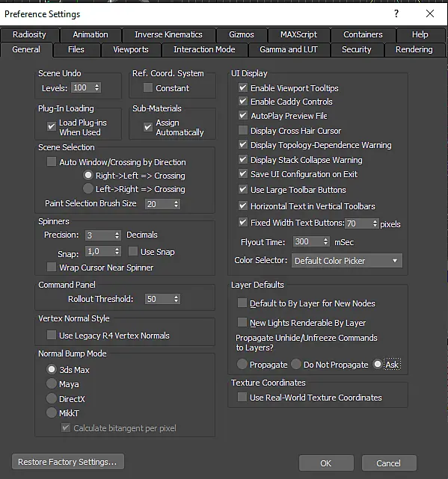Enable Use Real-World Texture Coordinates
Image resolution: width=448 pixels, height=479 pixels.
click(x=242, y=397)
